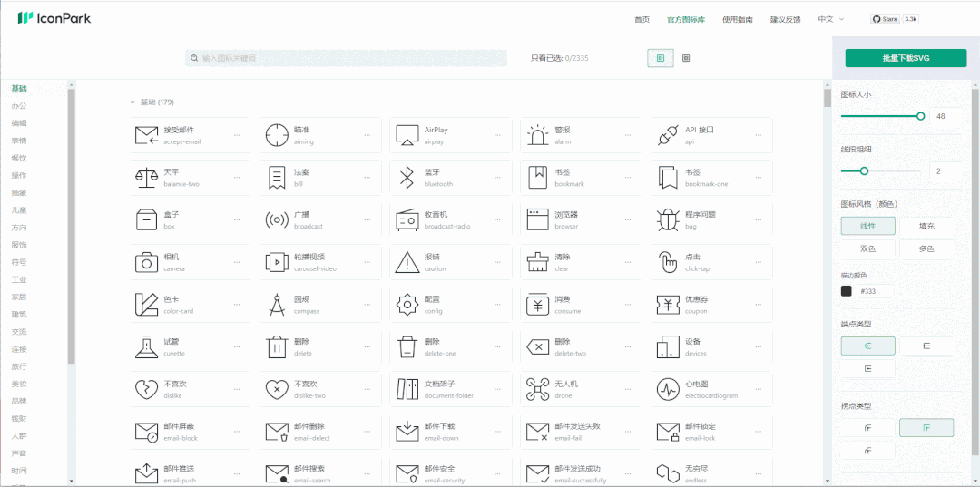Select the 工业 category in sidebar
This screenshot has width=980, height=487.
[19, 279]
